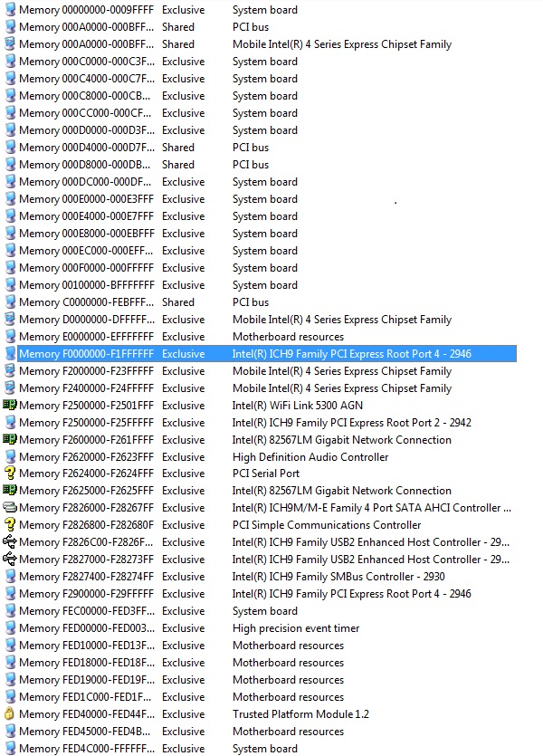
Task: Click the icon of the highlighted Memory F0000000-F1FFFFFF row
Action: [10, 353]
